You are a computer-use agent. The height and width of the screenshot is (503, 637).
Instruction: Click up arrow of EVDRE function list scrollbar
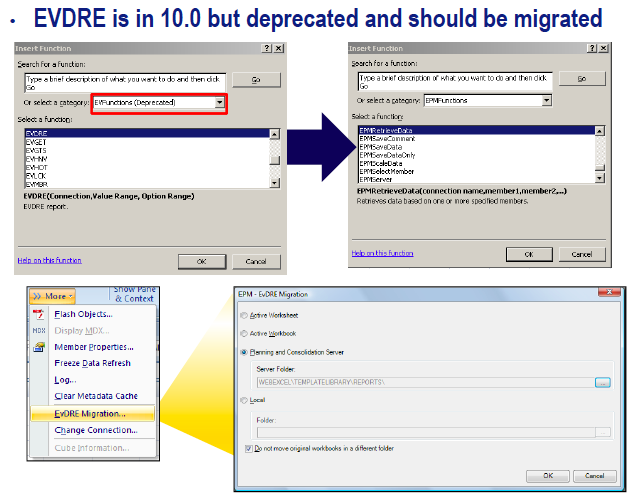(x=275, y=134)
